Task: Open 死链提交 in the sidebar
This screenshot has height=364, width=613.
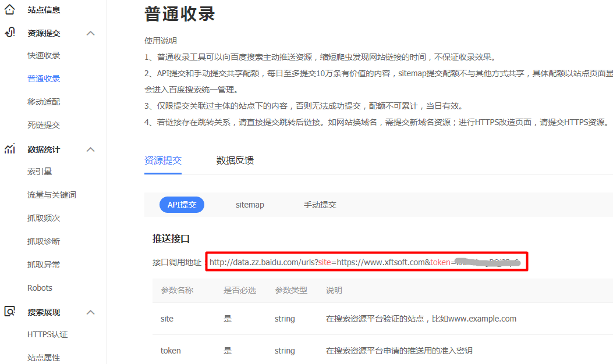Action: [44, 125]
